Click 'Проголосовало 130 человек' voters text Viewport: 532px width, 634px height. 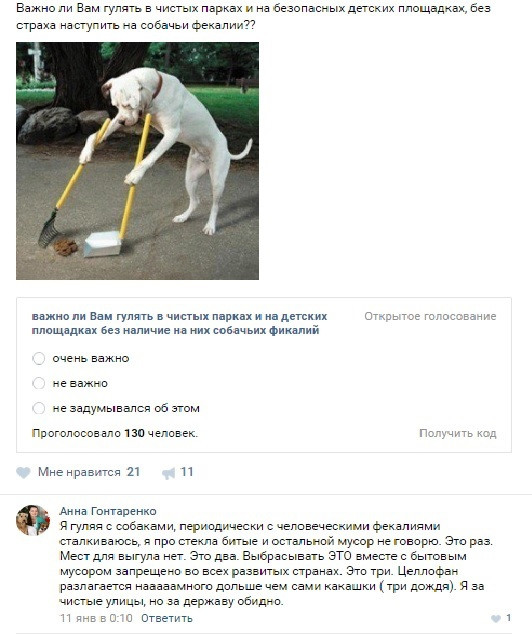click(115, 433)
